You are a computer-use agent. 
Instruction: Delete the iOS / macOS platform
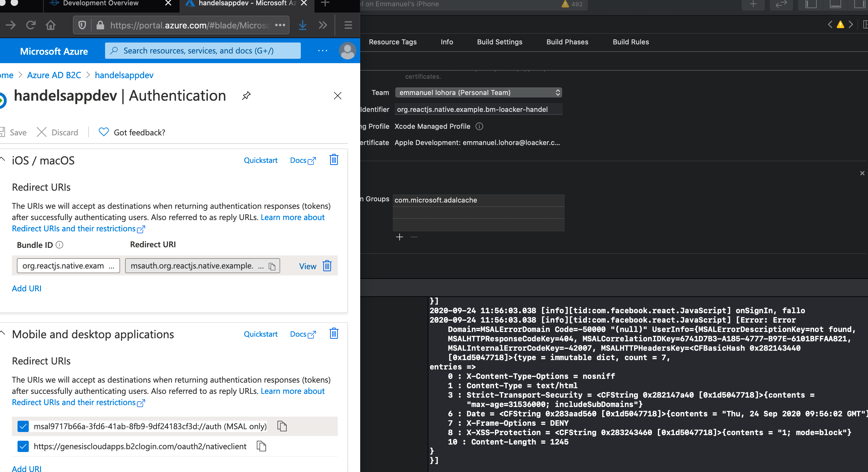(x=333, y=160)
